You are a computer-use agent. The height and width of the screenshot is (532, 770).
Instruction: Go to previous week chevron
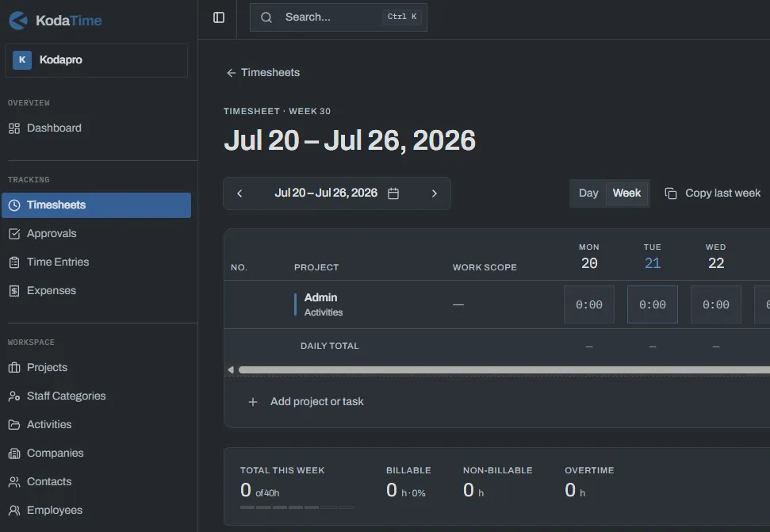pos(239,193)
